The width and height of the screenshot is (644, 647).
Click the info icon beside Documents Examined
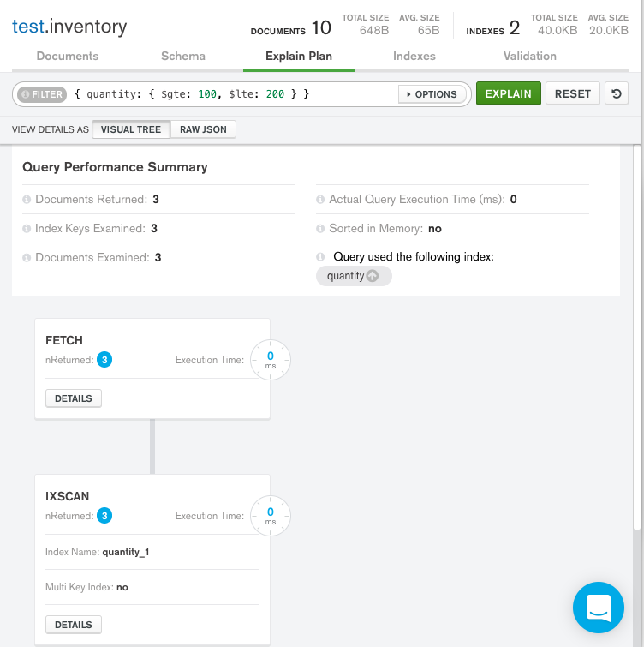[27, 258]
